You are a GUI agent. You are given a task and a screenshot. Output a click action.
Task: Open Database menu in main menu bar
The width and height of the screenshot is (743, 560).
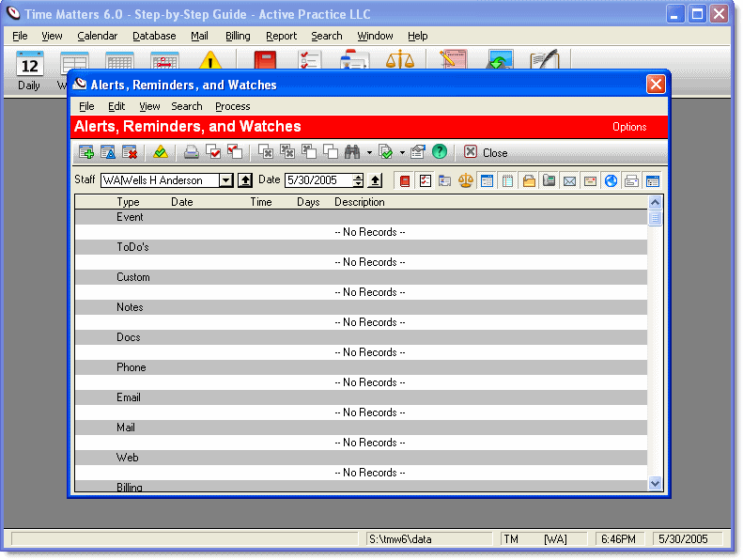154,36
